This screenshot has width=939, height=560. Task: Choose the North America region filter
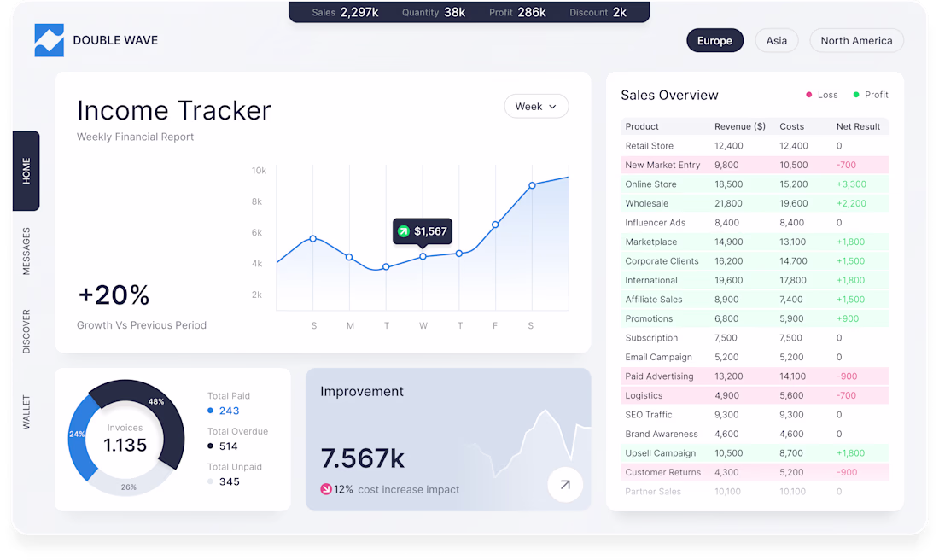click(856, 41)
